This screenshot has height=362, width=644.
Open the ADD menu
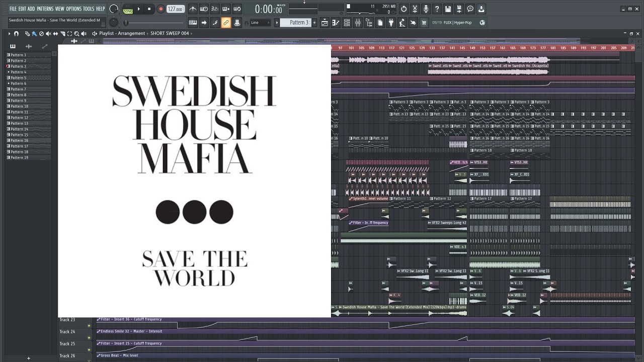click(x=31, y=9)
